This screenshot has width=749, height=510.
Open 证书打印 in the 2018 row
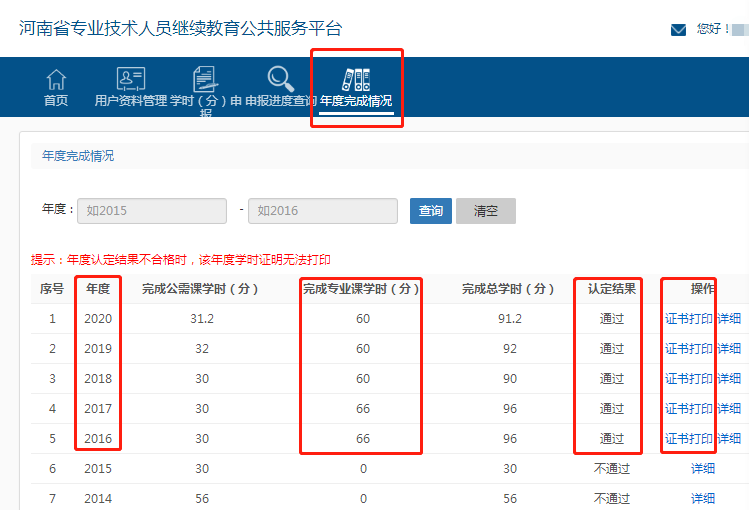tap(689, 379)
